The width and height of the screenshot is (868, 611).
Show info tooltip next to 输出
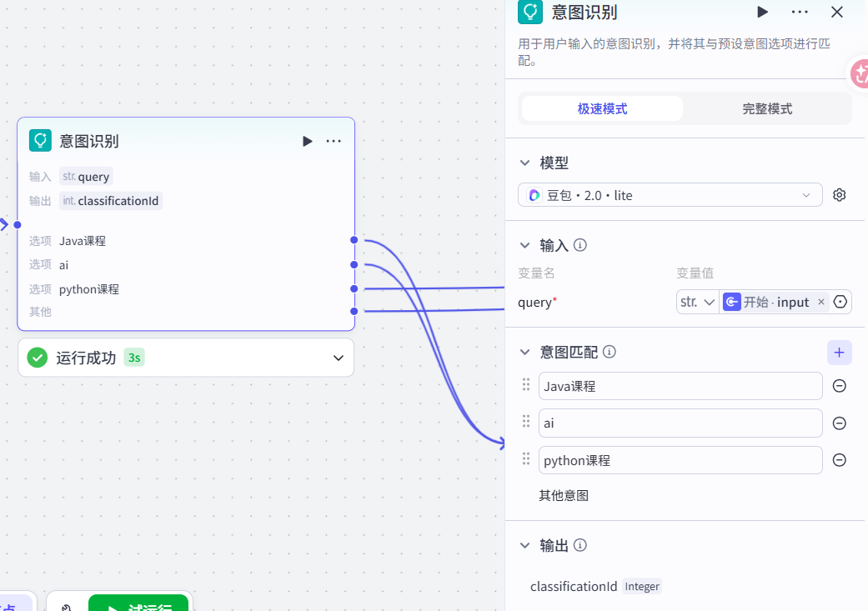pyautogui.click(x=580, y=545)
